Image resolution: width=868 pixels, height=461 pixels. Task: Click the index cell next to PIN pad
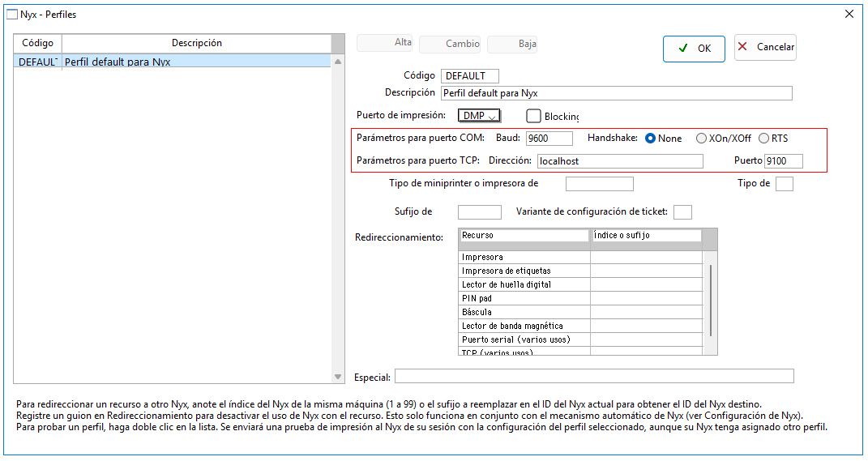(647, 299)
